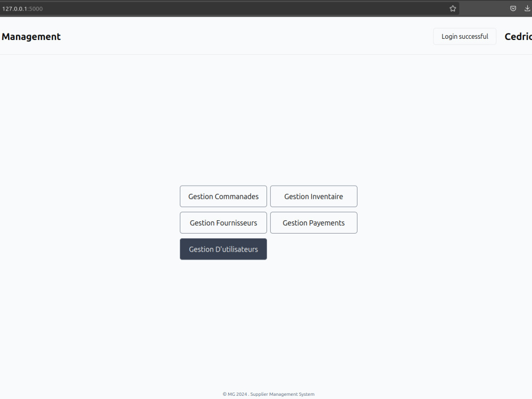Open the Pocket save icon
The image size is (532, 399).
pos(513,9)
